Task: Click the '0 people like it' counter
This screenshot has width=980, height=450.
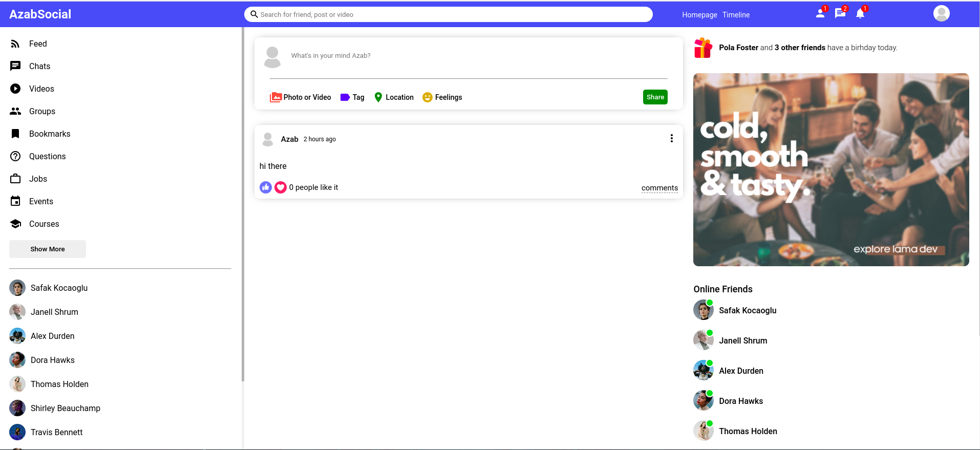Action: [313, 187]
